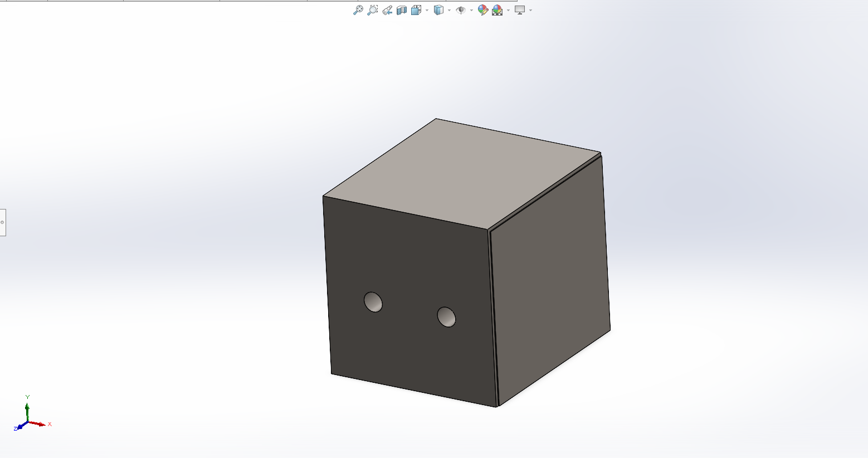Open the Hide/Show Items dropdown arrow
This screenshot has width=868, height=458.
pos(472,10)
